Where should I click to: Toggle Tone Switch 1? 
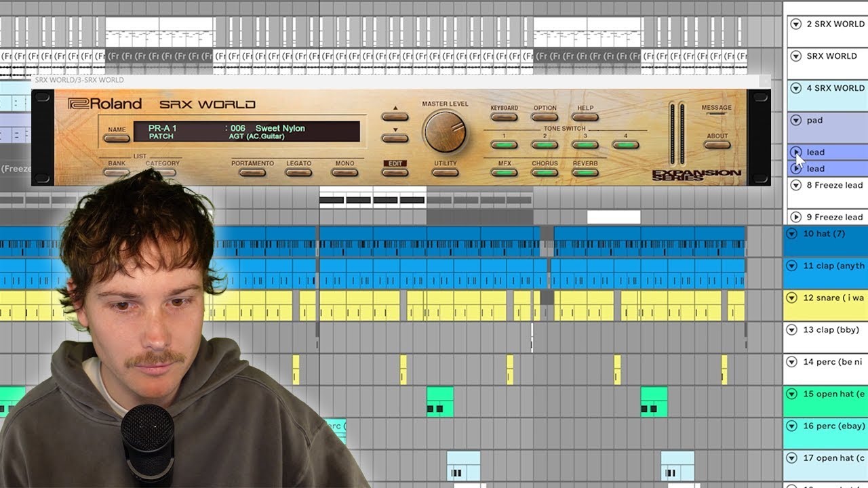pyautogui.click(x=504, y=144)
